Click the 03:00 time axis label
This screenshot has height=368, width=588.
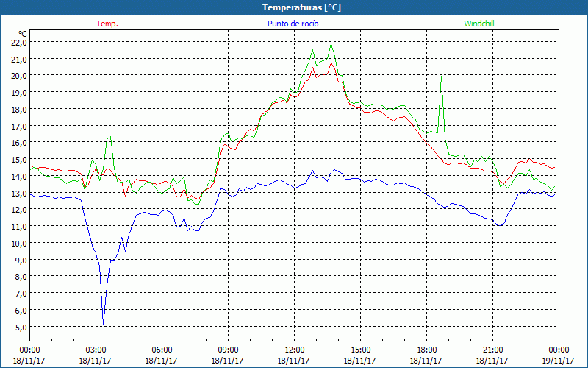click(x=96, y=350)
